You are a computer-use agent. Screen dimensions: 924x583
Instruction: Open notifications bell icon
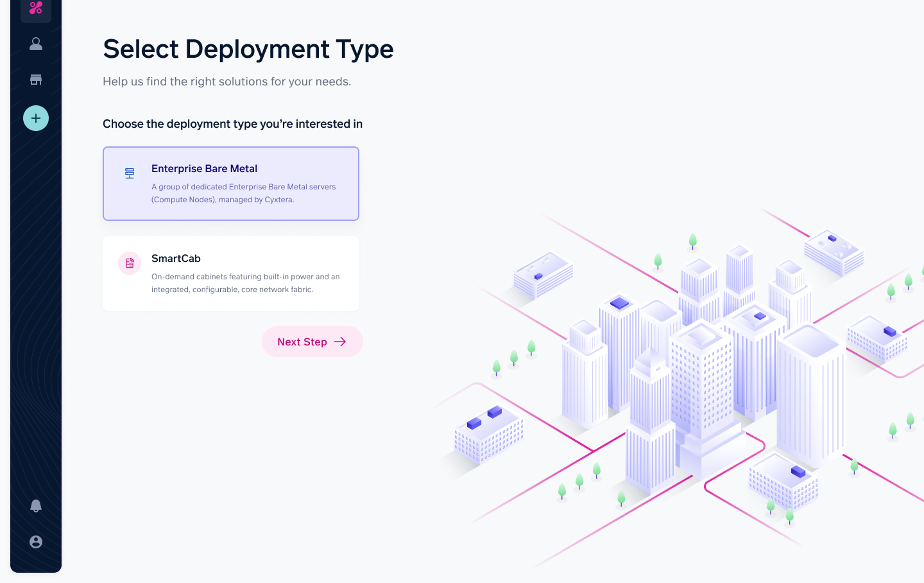(36, 506)
